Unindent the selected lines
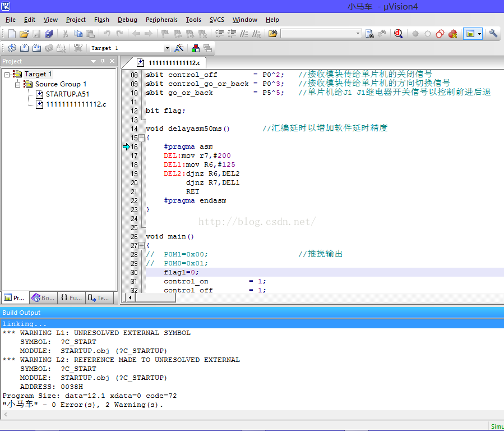 tap(232, 34)
